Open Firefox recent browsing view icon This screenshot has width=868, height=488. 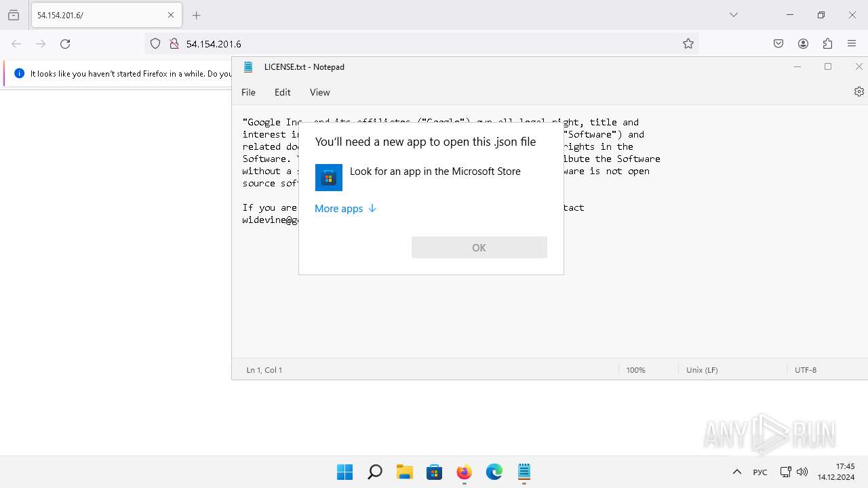pyautogui.click(x=14, y=15)
